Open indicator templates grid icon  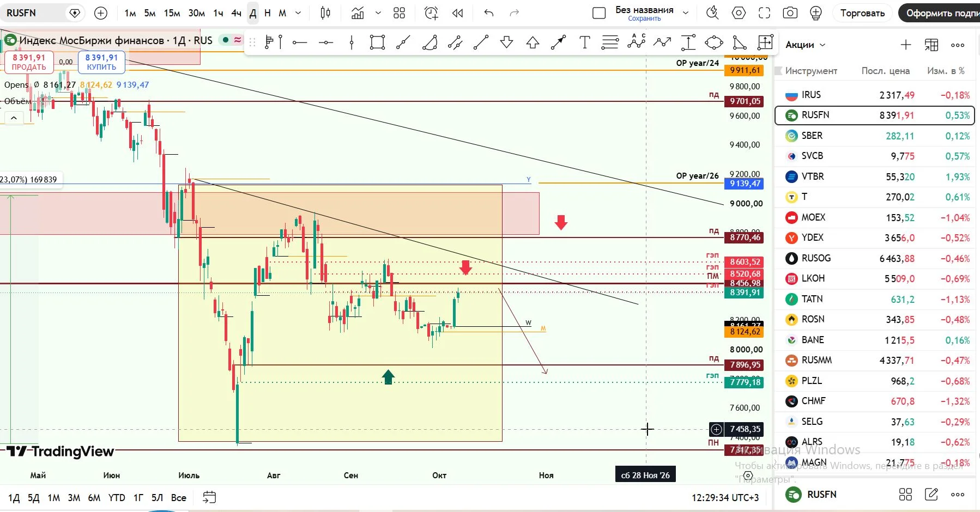400,13
